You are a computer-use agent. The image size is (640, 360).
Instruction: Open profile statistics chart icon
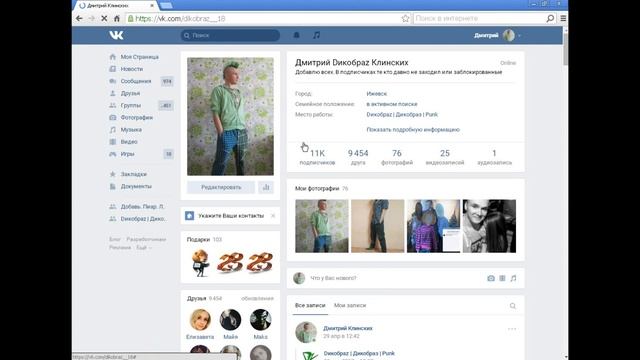(266, 187)
